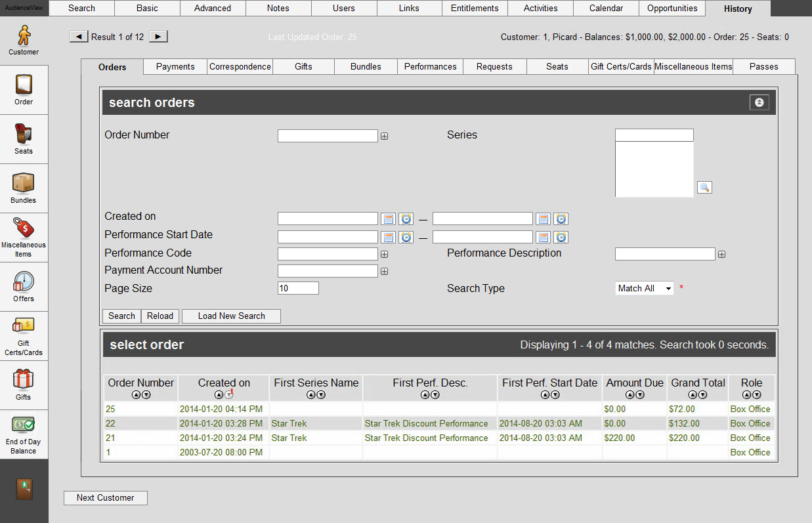
Task: Sort Order Number column ascending
Action: 136,394
